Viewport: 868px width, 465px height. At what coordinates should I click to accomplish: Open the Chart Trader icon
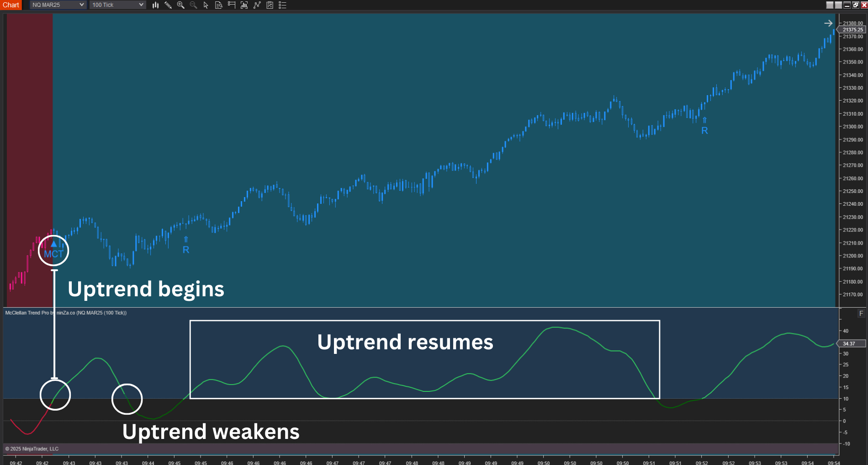tap(232, 5)
